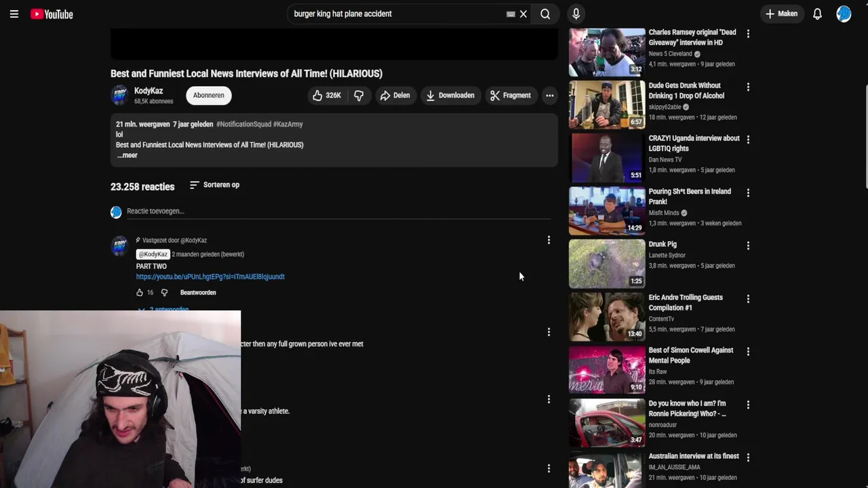Open menu for Uganda interview video
The image size is (868, 488).
[748, 140]
